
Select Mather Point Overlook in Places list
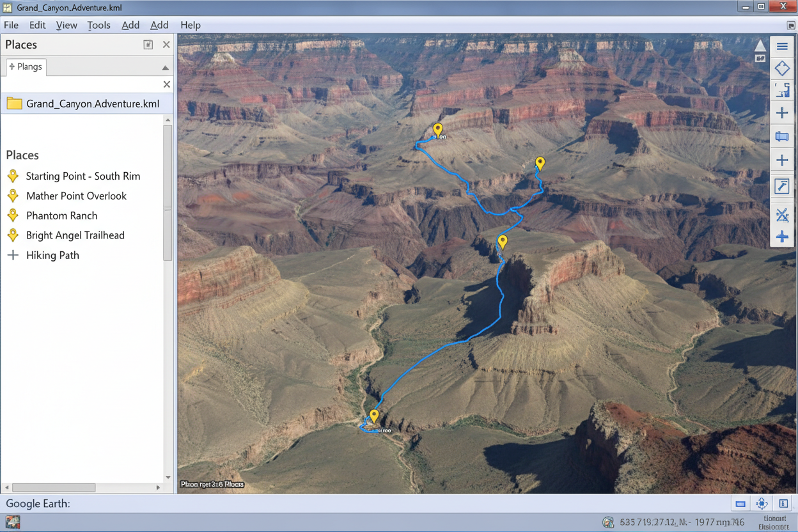pyautogui.click(x=76, y=196)
